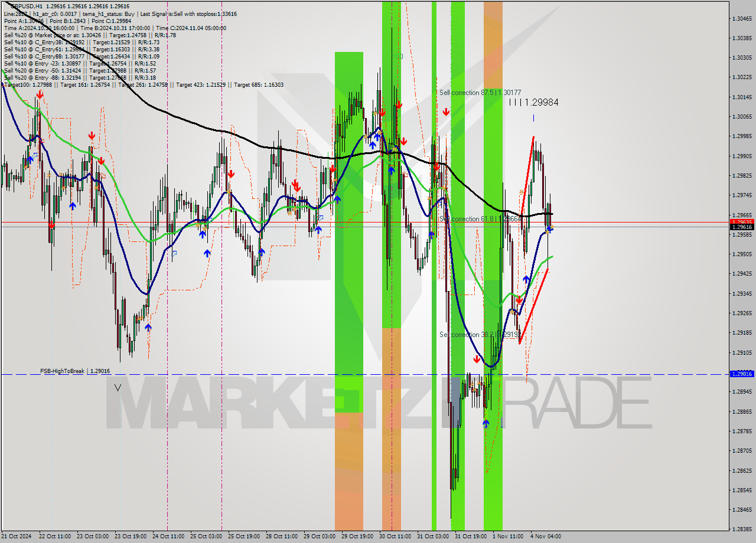Screen dimensions: 756x543
Task: Click the 'Sell correction 61.8' chart label
Action: pos(480,219)
